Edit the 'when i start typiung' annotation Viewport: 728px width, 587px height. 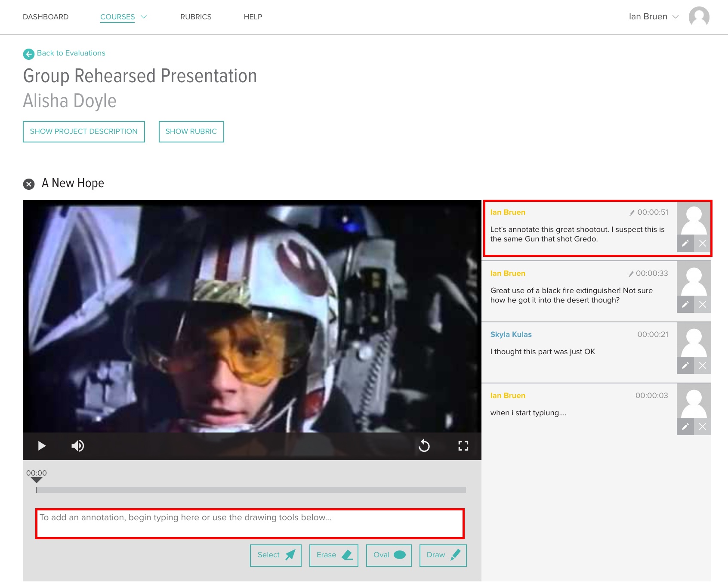(x=685, y=426)
